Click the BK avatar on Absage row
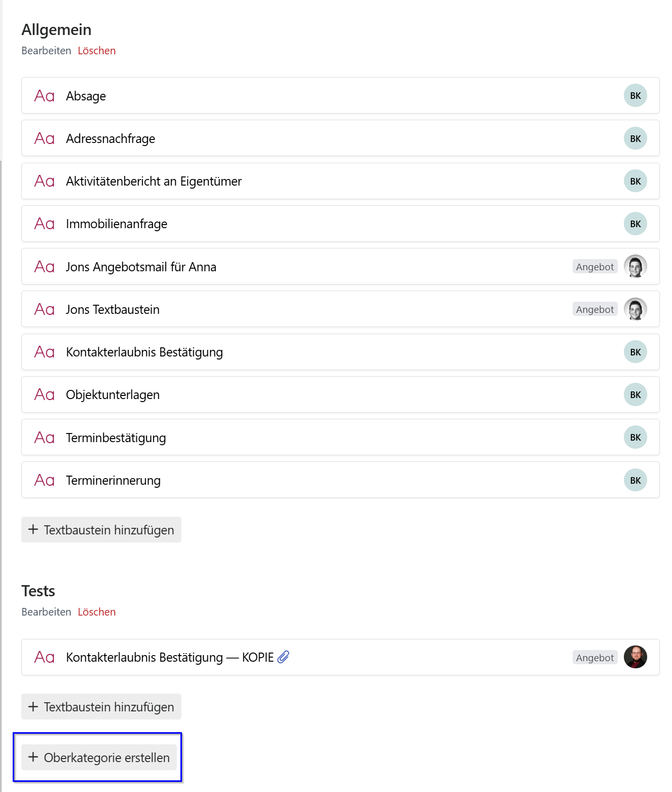The image size is (672, 792). [635, 96]
